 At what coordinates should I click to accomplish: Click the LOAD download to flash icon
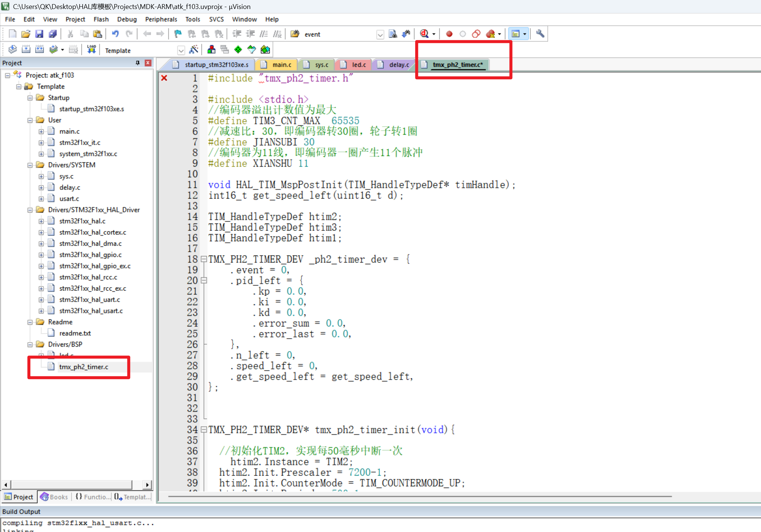point(91,50)
